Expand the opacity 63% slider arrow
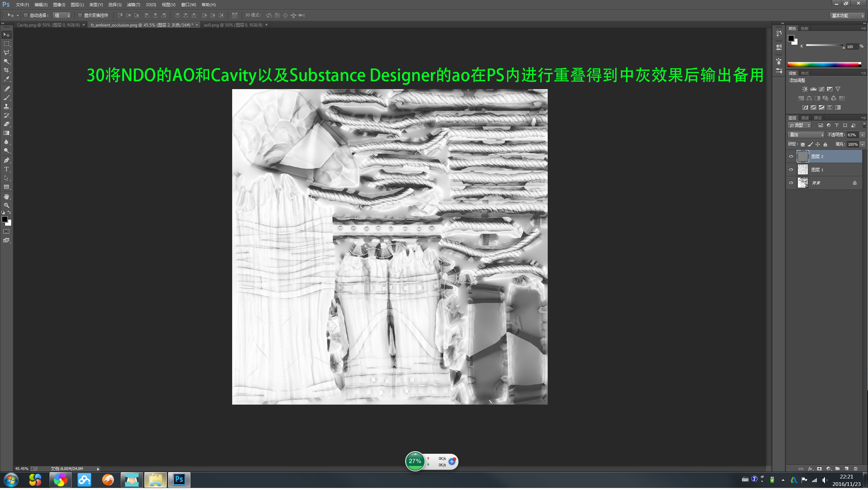This screenshot has width=868, height=490. [862, 135]
